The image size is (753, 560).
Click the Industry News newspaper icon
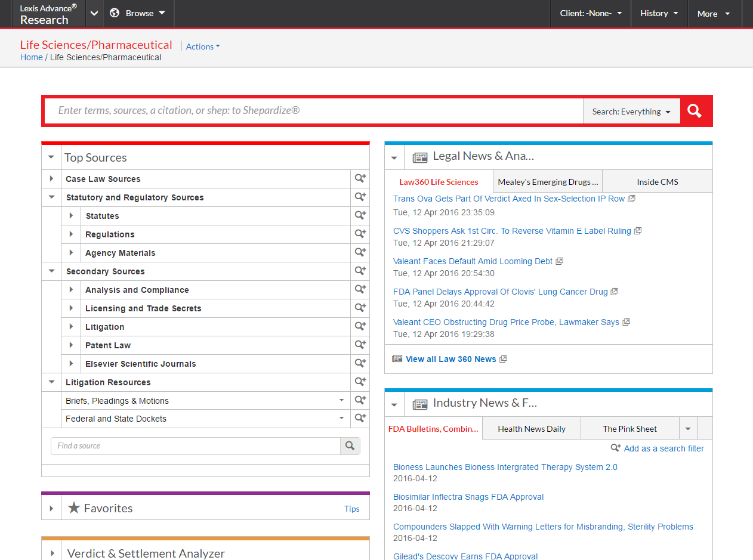(420, 404)
